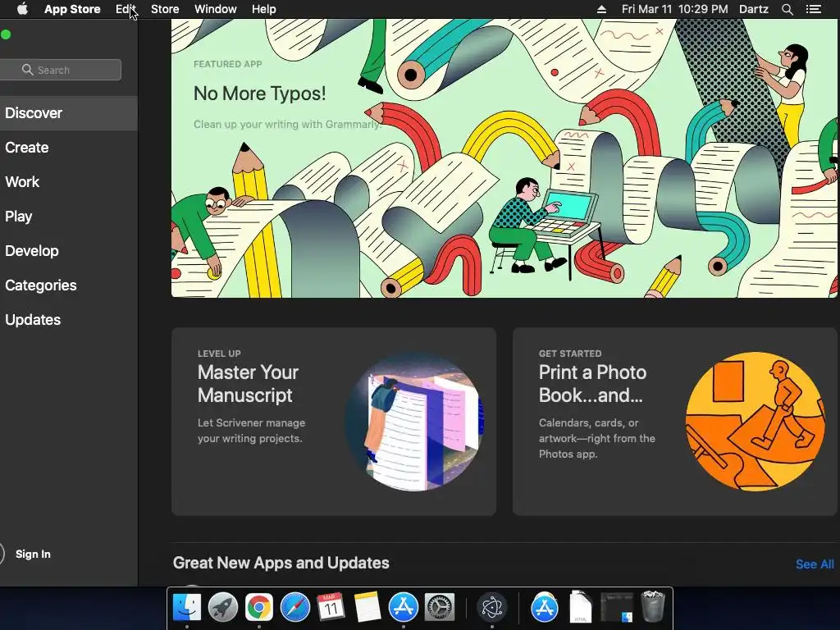This screenshot has height=630, width=840.
Task: Open Safari compass icon in dock
Action: 295,608
